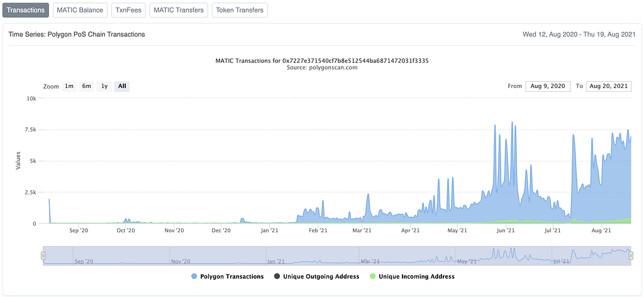
Task: Click the navigator at Jan '21
Action: click(275, 261)
